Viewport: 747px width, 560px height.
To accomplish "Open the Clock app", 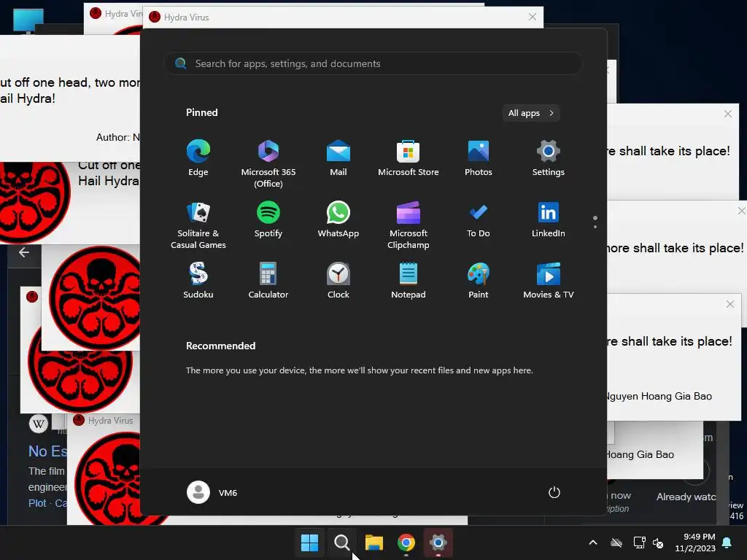I will 338,281.
